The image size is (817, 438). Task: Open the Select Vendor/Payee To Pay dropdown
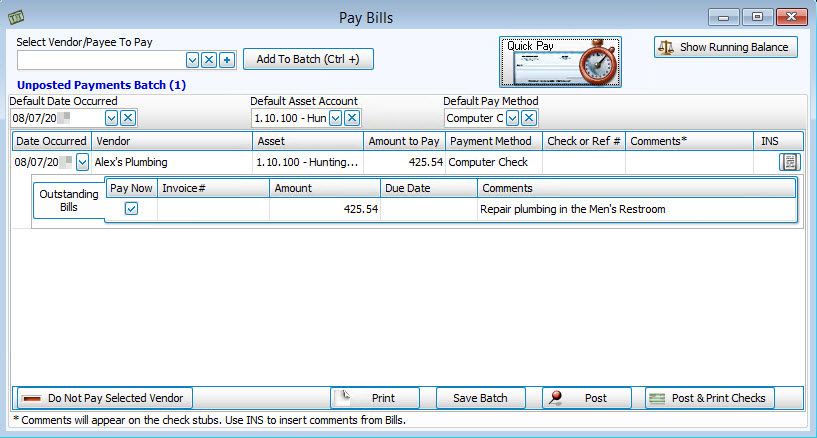[x=192, y=60]
